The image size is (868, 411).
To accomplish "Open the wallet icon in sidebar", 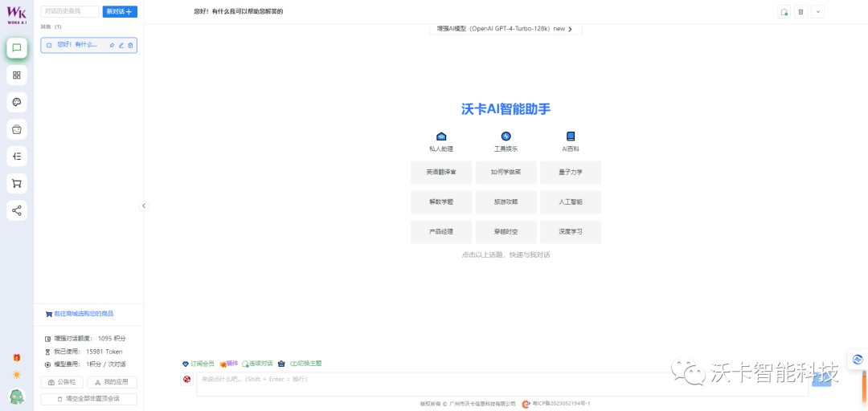I will pyautogui.click(x=17, y=129).
